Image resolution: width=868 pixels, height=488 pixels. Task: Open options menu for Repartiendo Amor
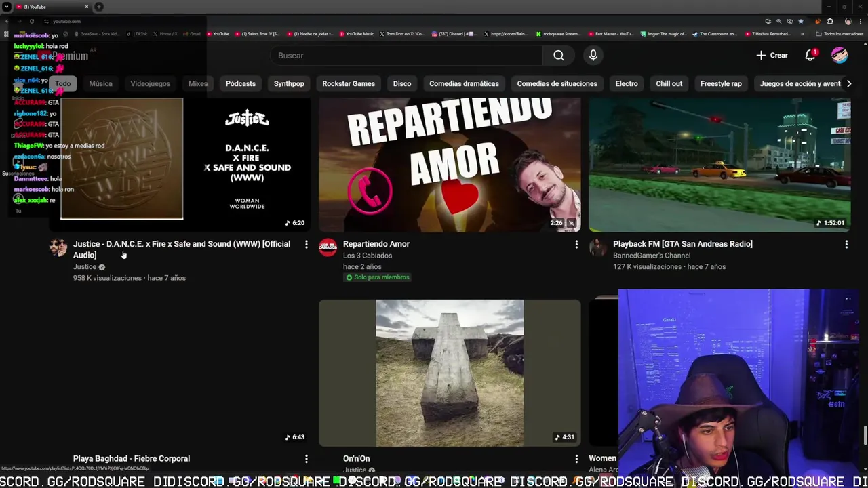[576, 244]
